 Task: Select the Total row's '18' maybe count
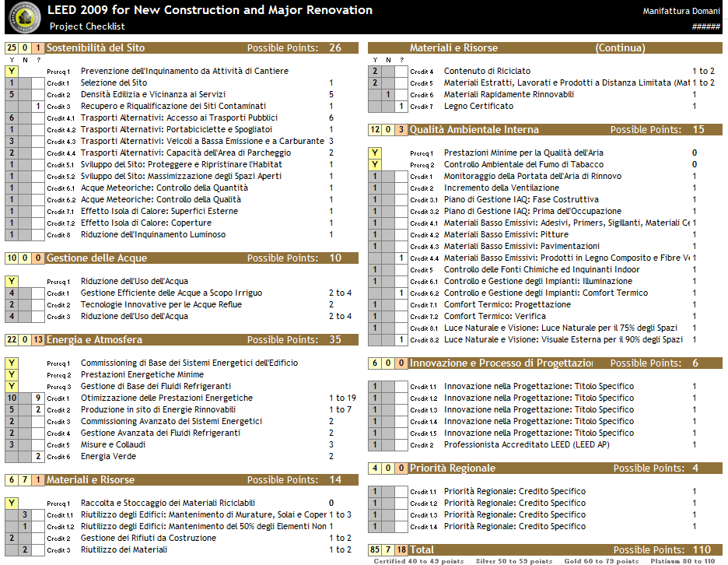pos(401,549)
